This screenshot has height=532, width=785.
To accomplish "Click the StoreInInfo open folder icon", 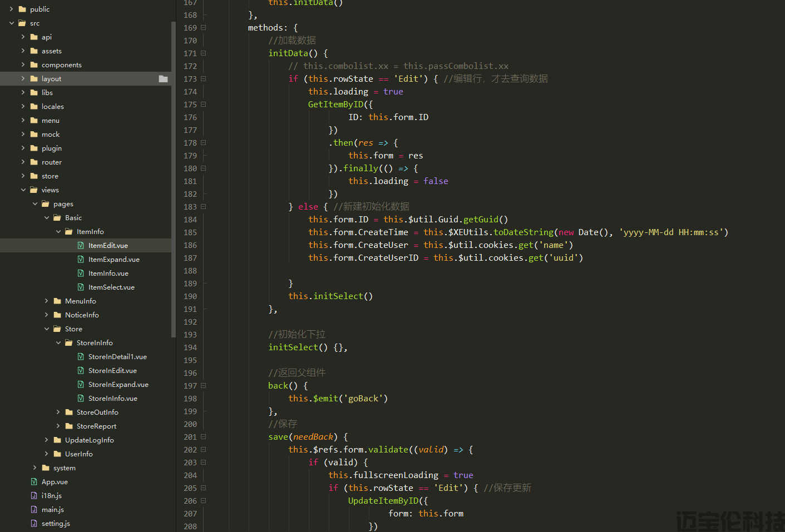I will [x=69, y=342].
